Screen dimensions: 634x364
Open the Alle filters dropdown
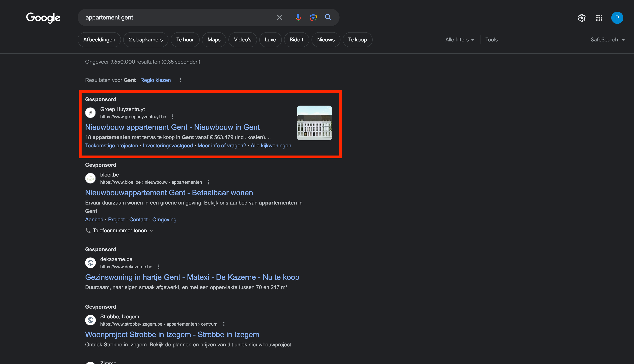(x=460, y=40)
